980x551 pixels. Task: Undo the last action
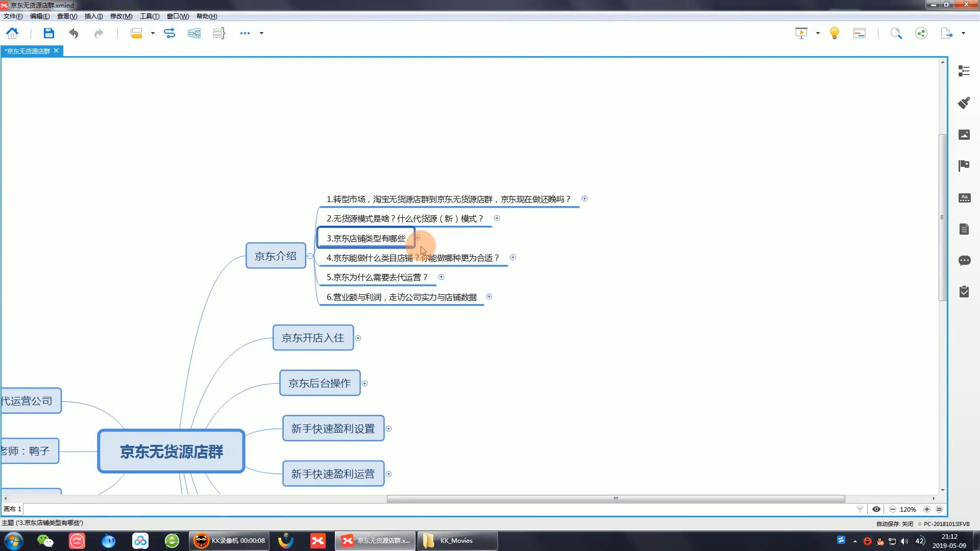pos(74,33)
